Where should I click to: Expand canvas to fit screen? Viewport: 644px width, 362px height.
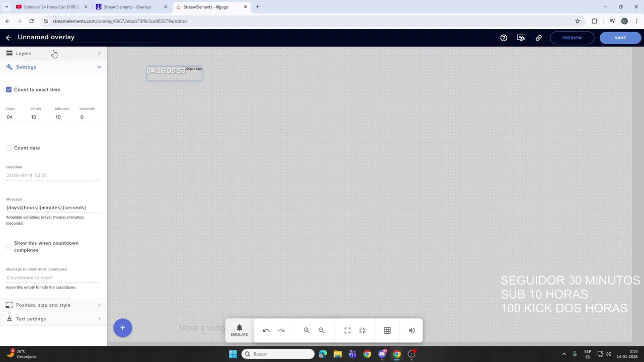pyautogui.click(x=347, y=330)
